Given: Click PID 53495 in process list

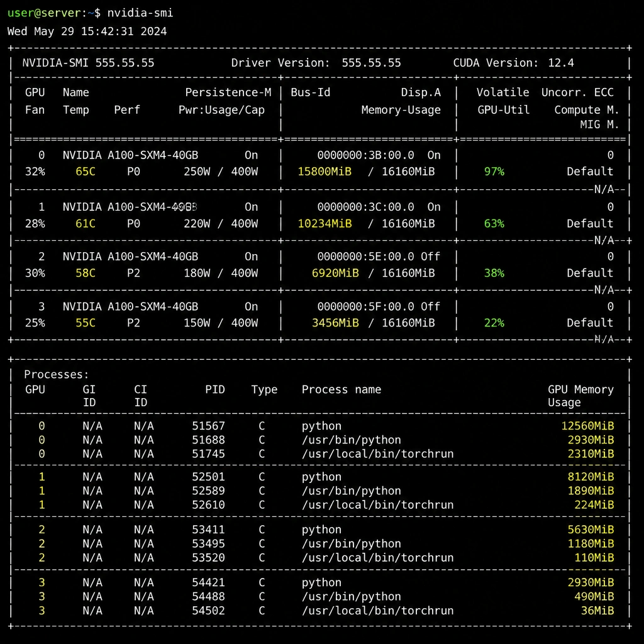Looking at the screenshot, I should [209, 544].
